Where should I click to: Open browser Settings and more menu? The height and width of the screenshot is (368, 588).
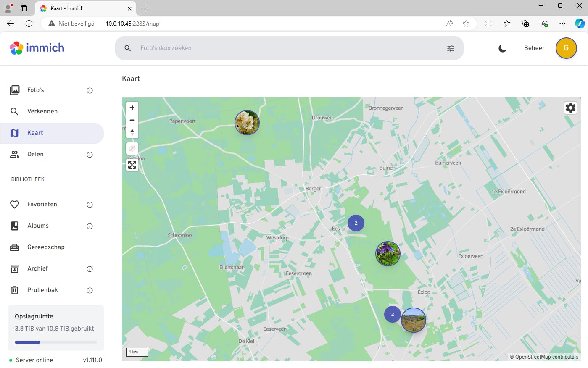(x=562, y=24)
